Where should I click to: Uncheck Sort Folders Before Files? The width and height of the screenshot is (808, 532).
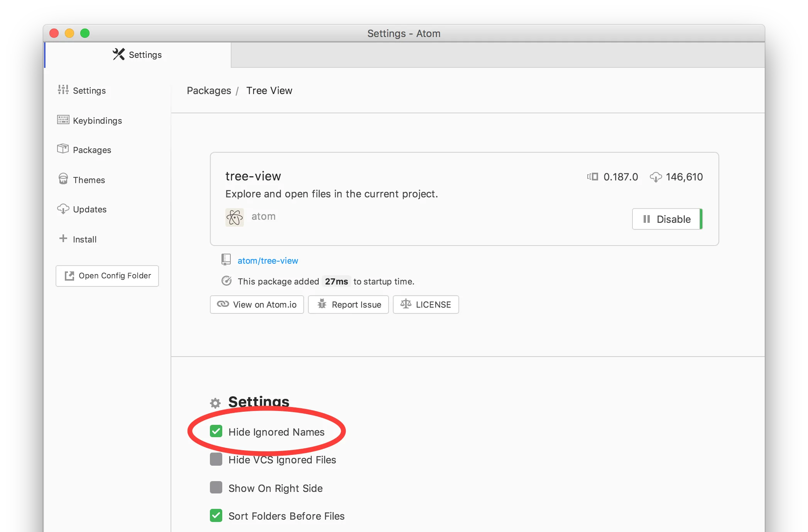click(216, 516)
